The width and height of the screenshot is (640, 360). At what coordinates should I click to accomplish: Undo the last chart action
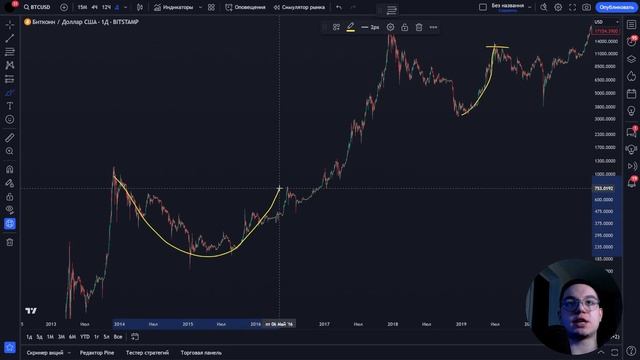pyautogui.click(x=339, y=7)
